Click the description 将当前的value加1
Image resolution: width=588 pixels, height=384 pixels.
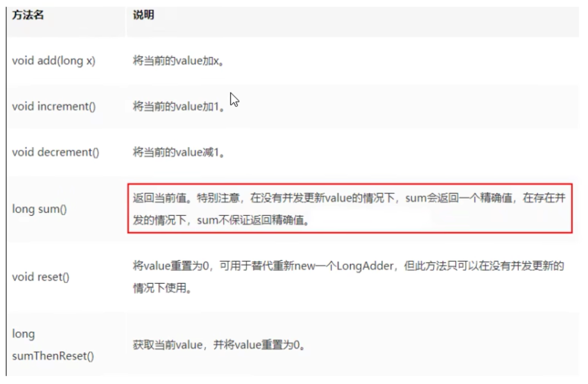178,107
